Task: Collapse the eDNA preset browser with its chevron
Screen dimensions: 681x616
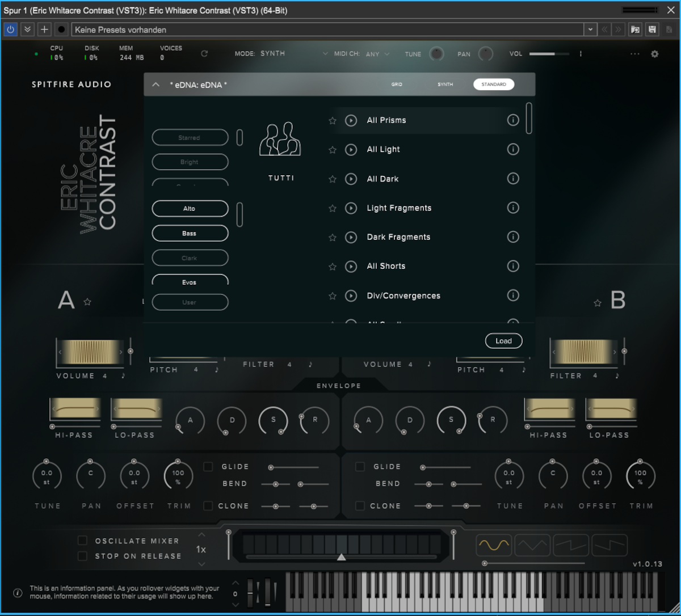Action: (x=156, y=85)
